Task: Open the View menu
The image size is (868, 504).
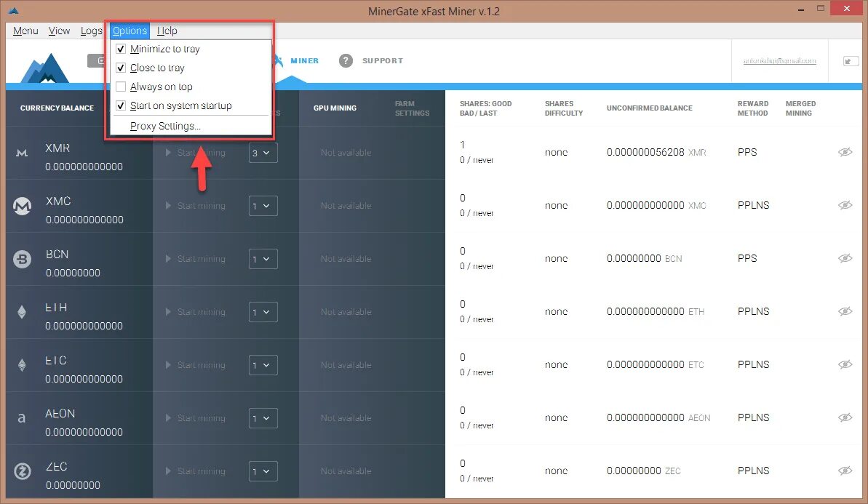Action: pos(59,31)
